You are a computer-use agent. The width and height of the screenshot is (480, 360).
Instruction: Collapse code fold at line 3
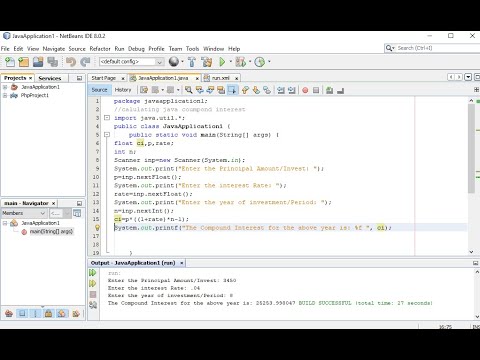pyautogui.click(x=107, y=118)
